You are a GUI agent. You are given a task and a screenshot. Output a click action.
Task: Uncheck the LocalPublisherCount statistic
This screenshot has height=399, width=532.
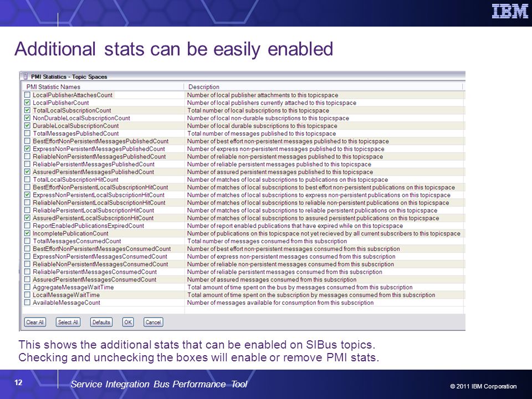pyautogui.click(x=28, y=103)
